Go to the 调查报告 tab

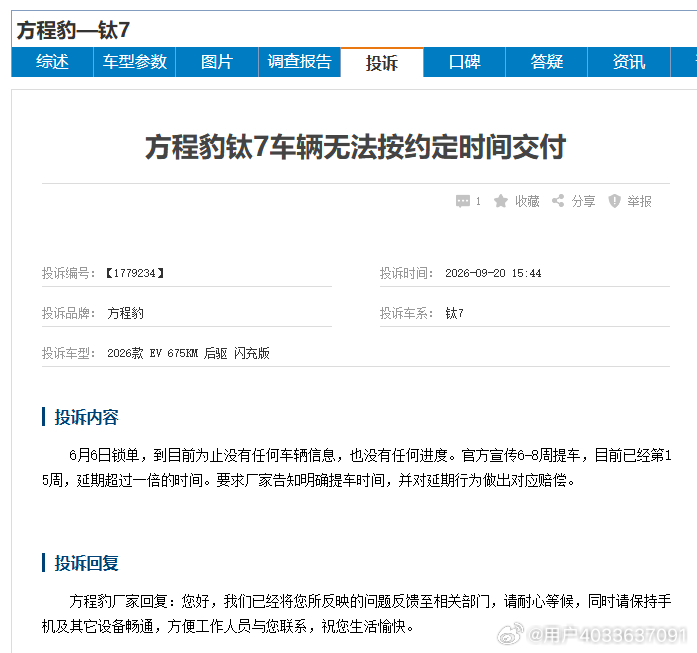coord(300,62)
